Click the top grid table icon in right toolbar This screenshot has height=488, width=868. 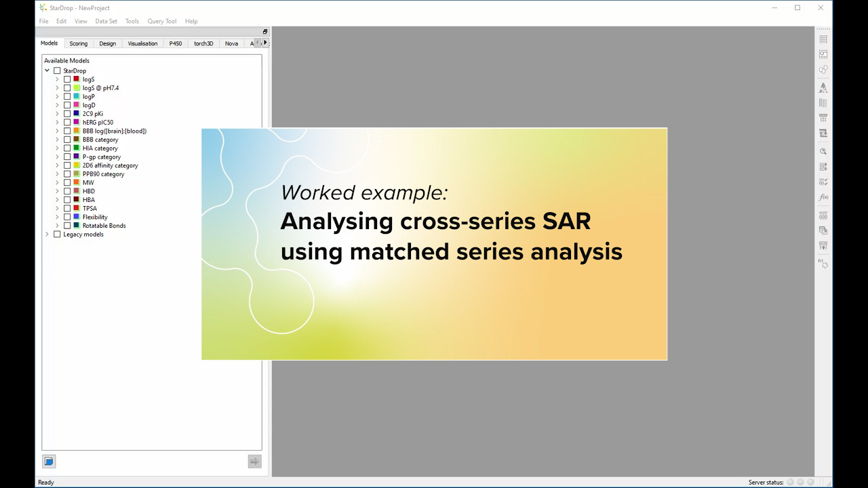[x=823, y=39]
